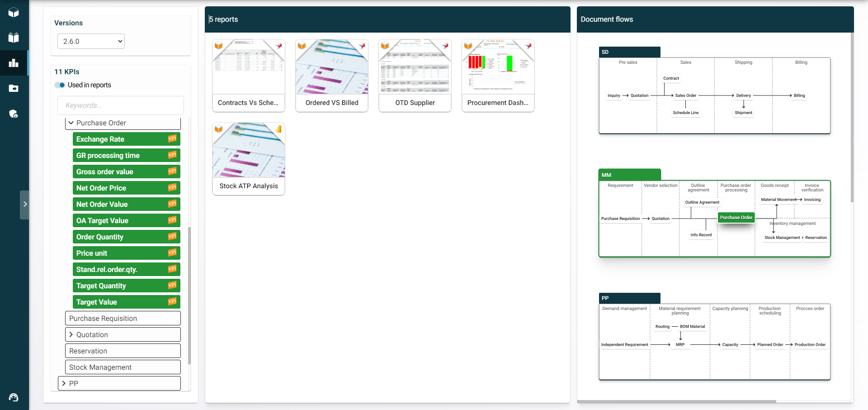Click the Sales Order node in SD flow
The image size is (868, 410).
(x=685, y=95)
